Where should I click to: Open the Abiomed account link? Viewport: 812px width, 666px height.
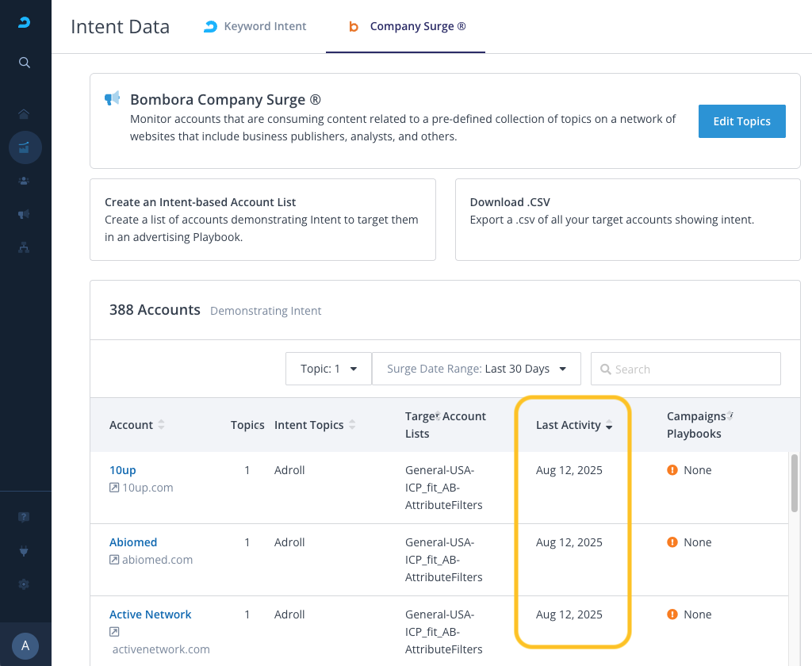coord(133,542)
